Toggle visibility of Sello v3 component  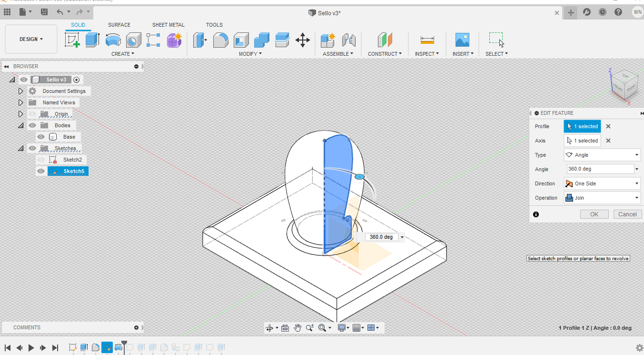point(24,80)
